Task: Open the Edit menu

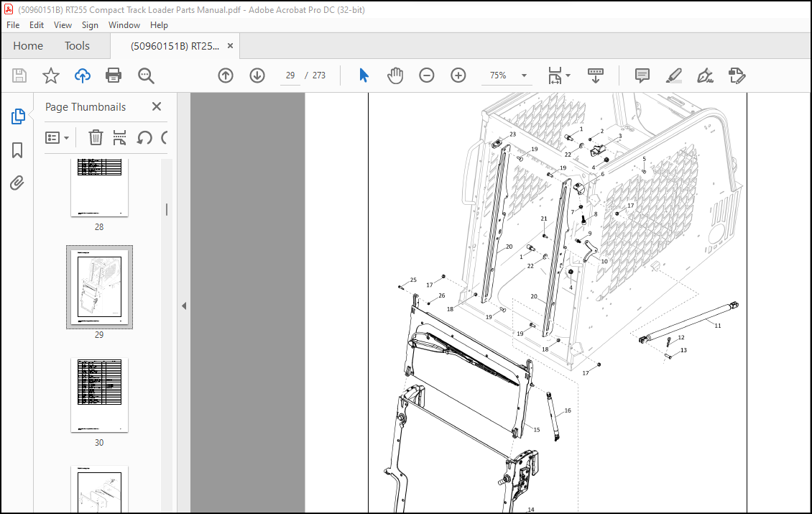Action: point(36,25)
